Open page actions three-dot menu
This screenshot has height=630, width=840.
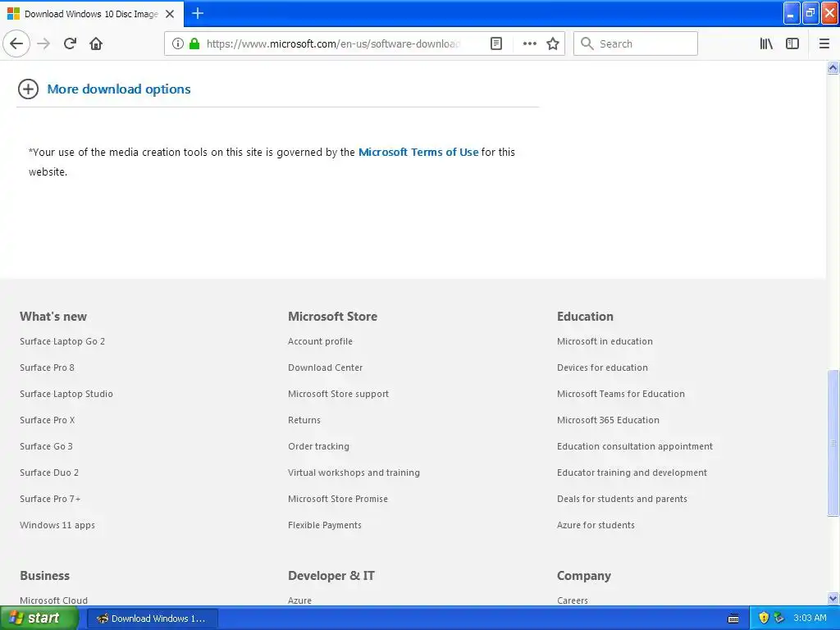529,44
